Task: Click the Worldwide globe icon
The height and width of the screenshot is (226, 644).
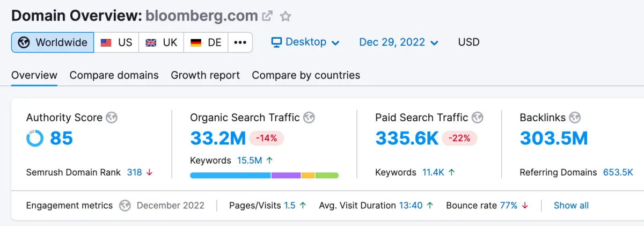Action: click(24, 42)
